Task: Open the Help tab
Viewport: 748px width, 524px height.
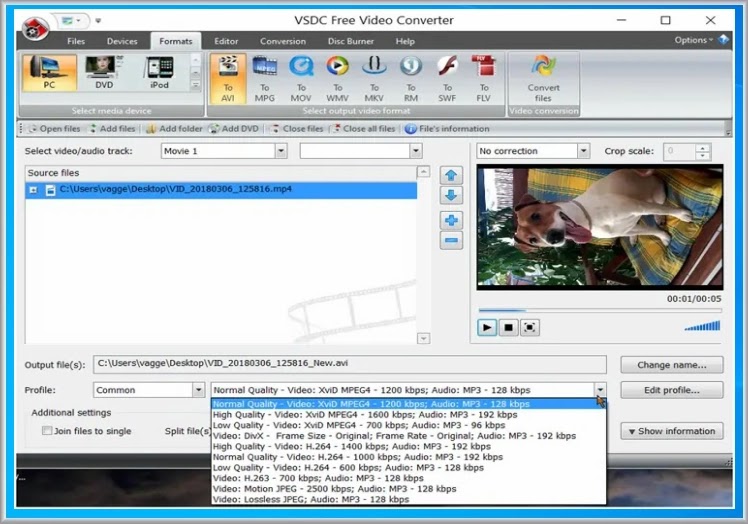Action: click(405, 41)
